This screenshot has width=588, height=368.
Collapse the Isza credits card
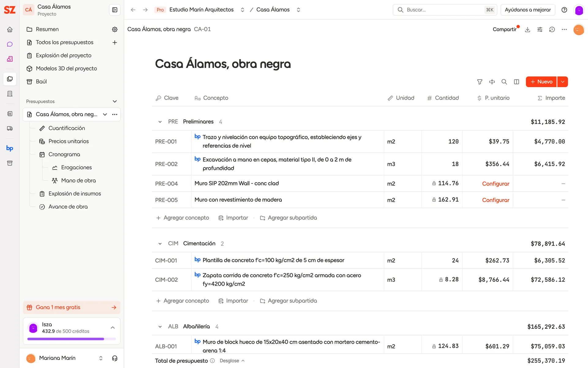tap(113, 328)
